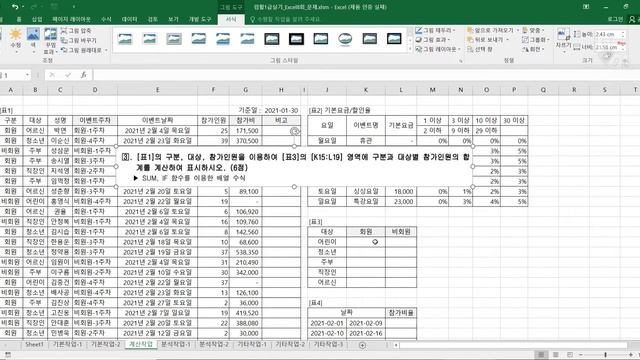Open the picture styles dialog launcher

tap(461, 61)
